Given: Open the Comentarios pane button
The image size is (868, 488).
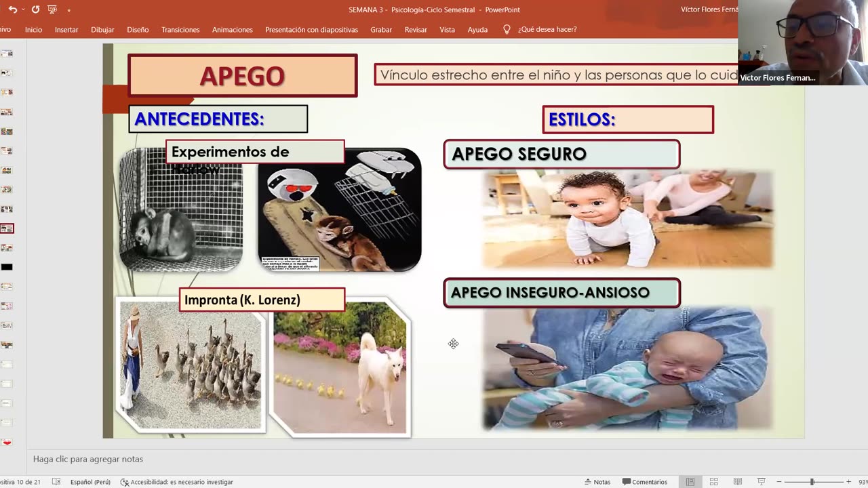Looking at the screenshot, I should pos(645,482).
